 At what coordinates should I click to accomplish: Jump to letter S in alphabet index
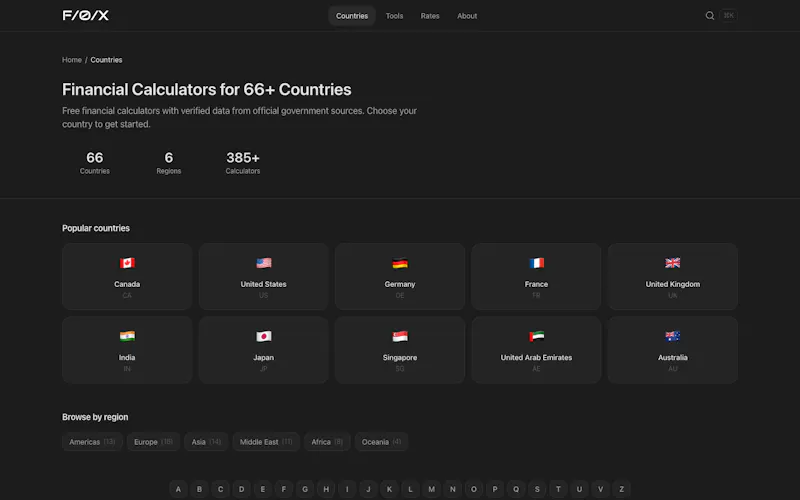[x=537, y=489]
